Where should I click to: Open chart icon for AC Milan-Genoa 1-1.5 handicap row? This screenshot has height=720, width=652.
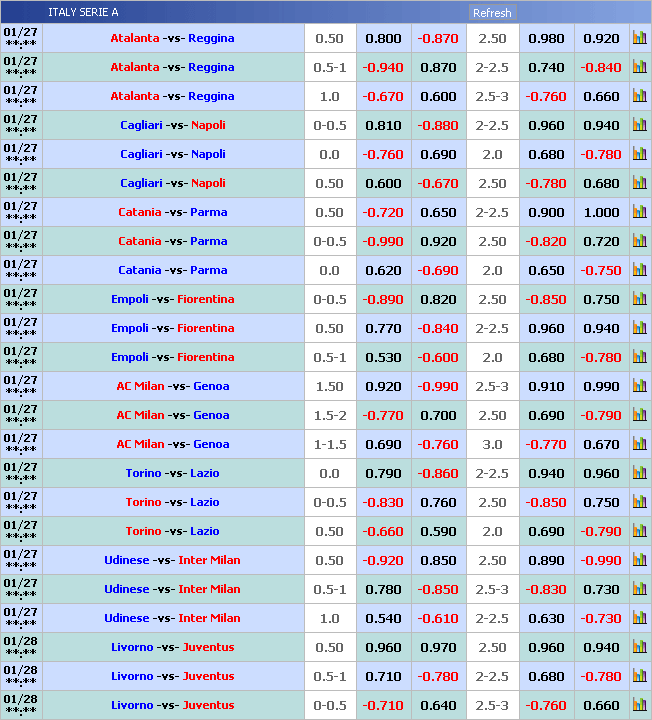[x=640, y=444]
